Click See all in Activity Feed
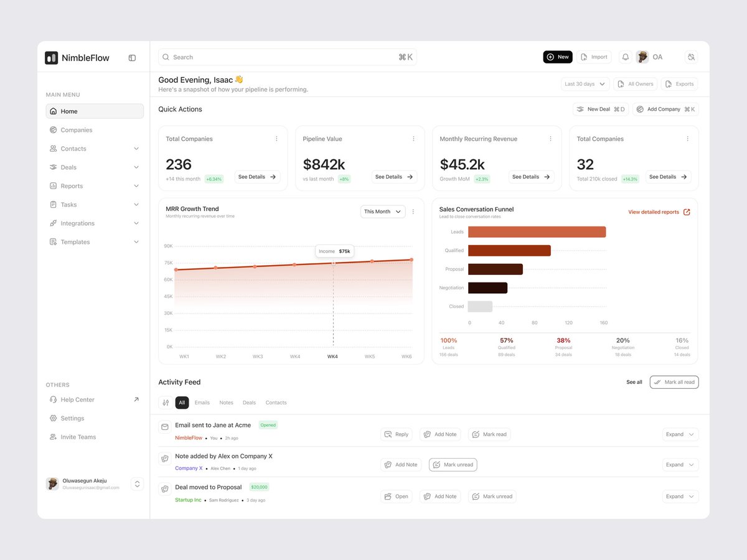 coord(634,382)
